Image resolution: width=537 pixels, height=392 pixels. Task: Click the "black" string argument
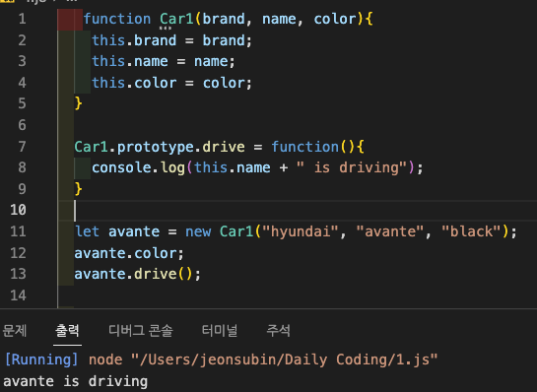pyautogui.click(x=471, y=231)
